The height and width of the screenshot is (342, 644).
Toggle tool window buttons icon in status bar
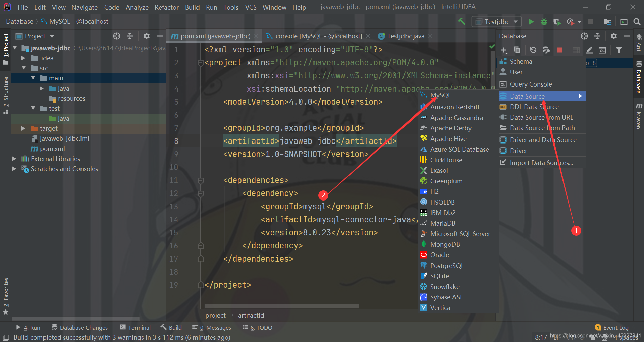click(x=6, y=337)
